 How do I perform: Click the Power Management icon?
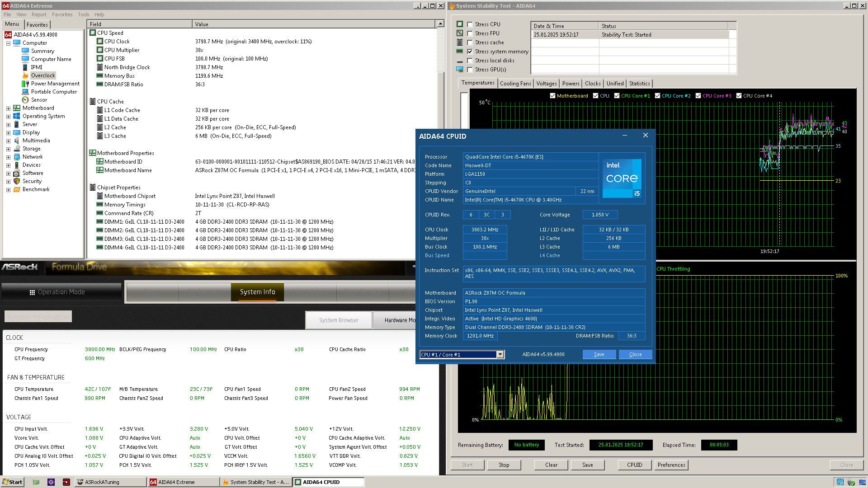point(25,84)
